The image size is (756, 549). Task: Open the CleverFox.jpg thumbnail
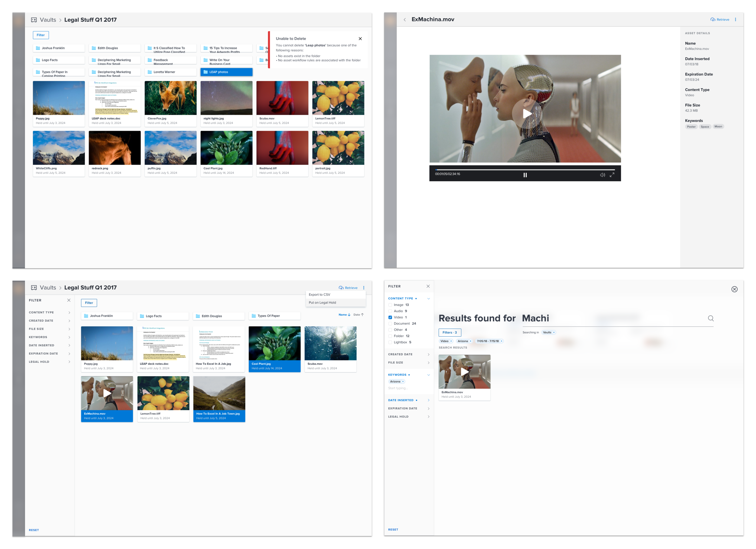coord(170,98)
